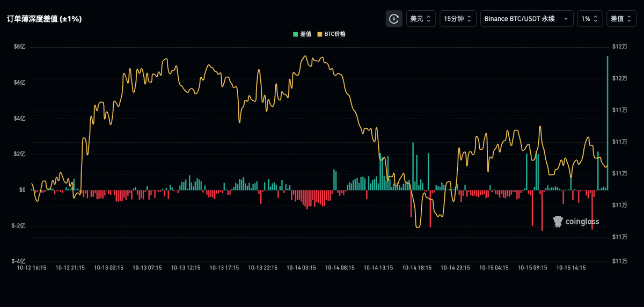Expand the Binance BTC/USDT 永续 selector
644x307 pixels.
(526, 19)
